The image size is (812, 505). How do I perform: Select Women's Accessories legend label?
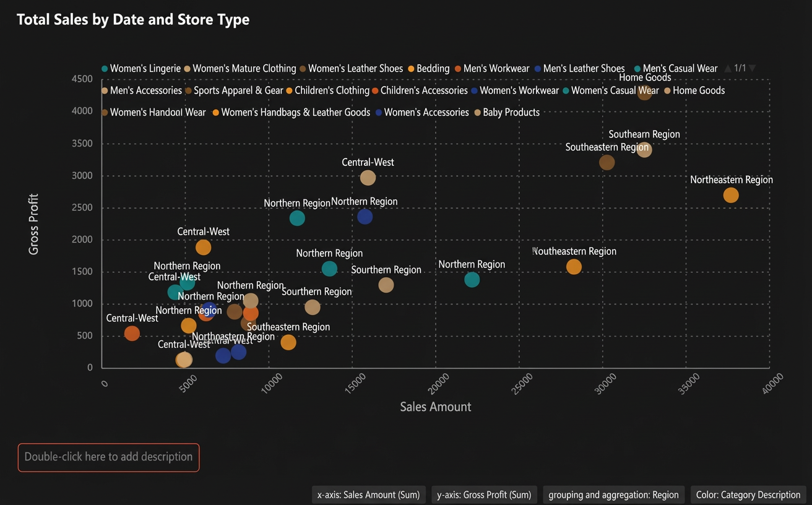click(x=426, y=113)
